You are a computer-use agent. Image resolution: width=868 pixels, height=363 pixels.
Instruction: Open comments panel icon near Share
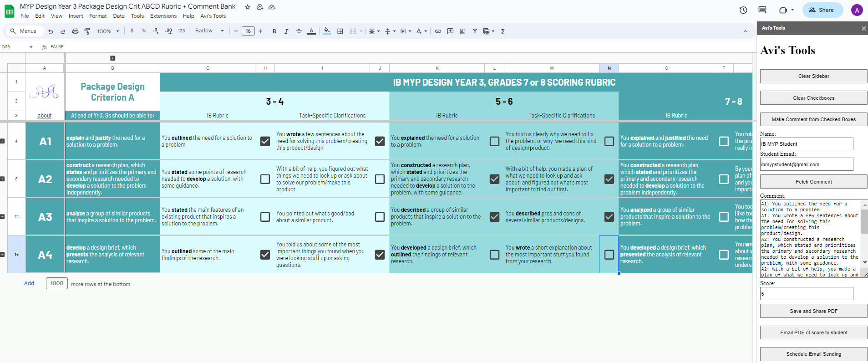pos(762,10)
